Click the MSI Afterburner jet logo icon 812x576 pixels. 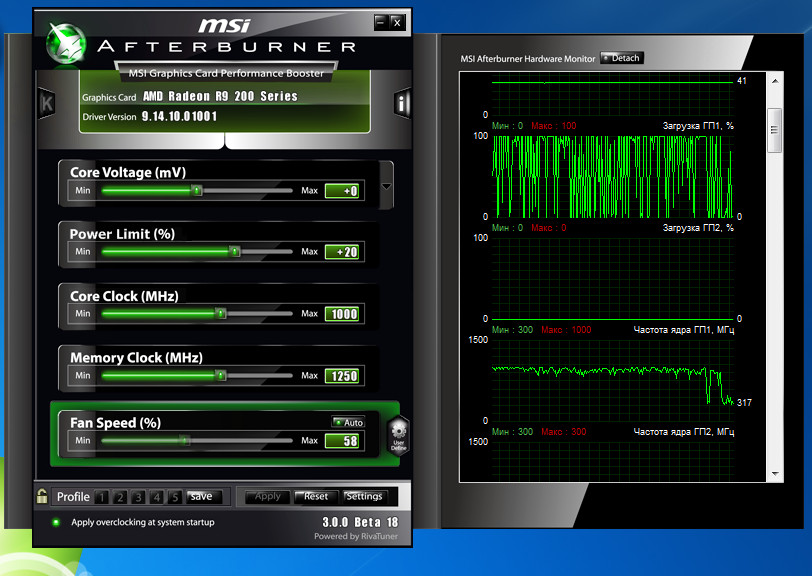66,44
